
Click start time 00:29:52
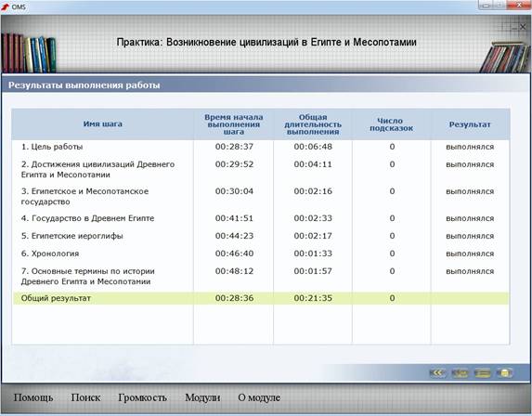coord(234,164)
